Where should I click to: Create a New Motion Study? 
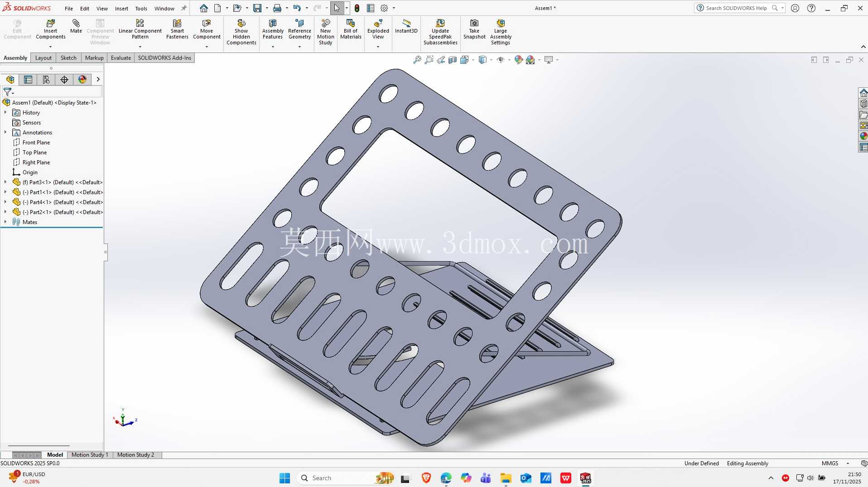coord(325,32)
